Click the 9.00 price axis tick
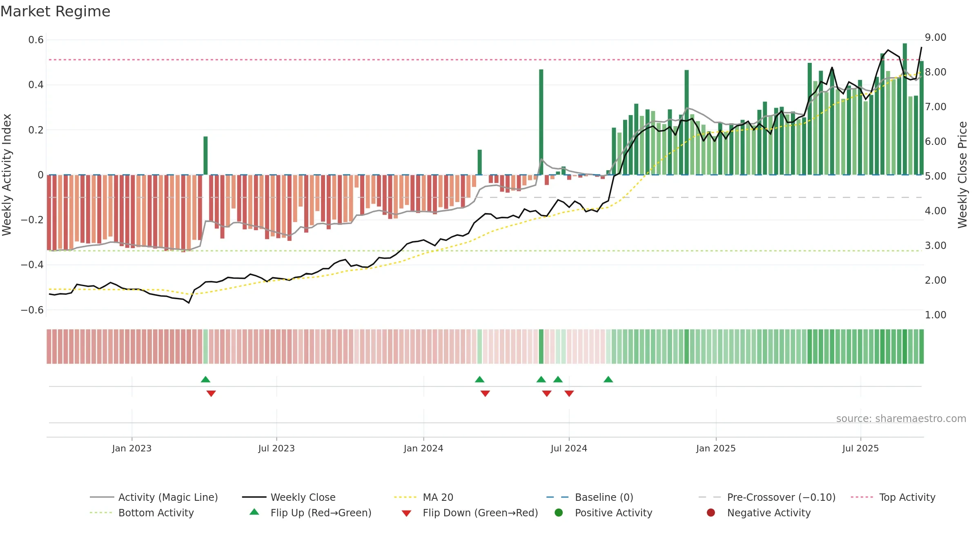 click(x=935, y=38)
